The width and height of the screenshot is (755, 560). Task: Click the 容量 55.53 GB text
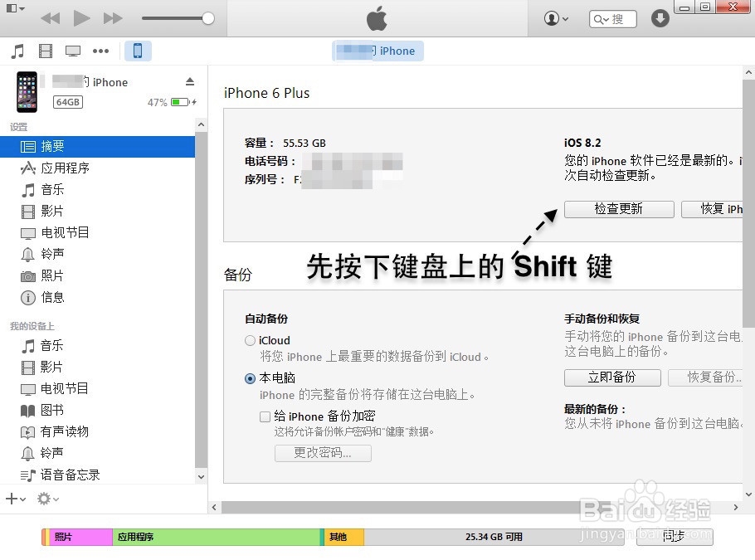pos(285,143)
